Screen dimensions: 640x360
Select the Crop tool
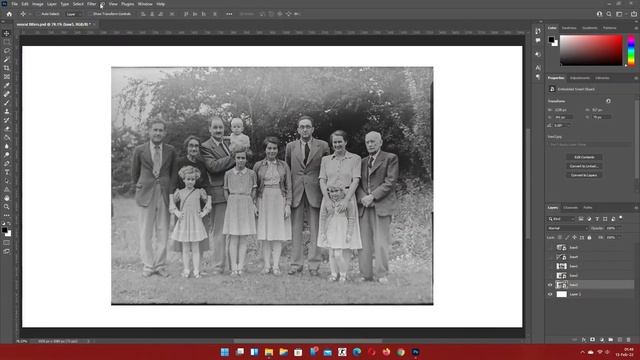[x=7, y=68]
